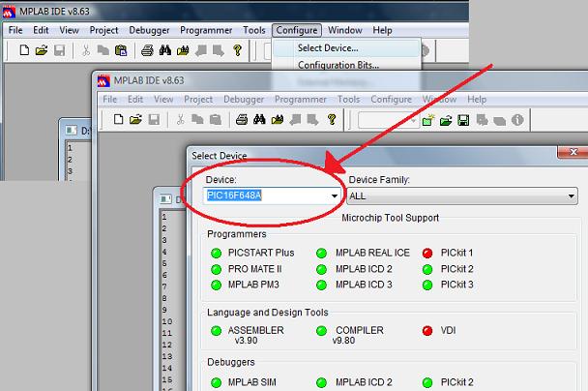Click Configure menu in rear MPLAB window
This screenshot has width=588, height=391.
pos(297,30)
